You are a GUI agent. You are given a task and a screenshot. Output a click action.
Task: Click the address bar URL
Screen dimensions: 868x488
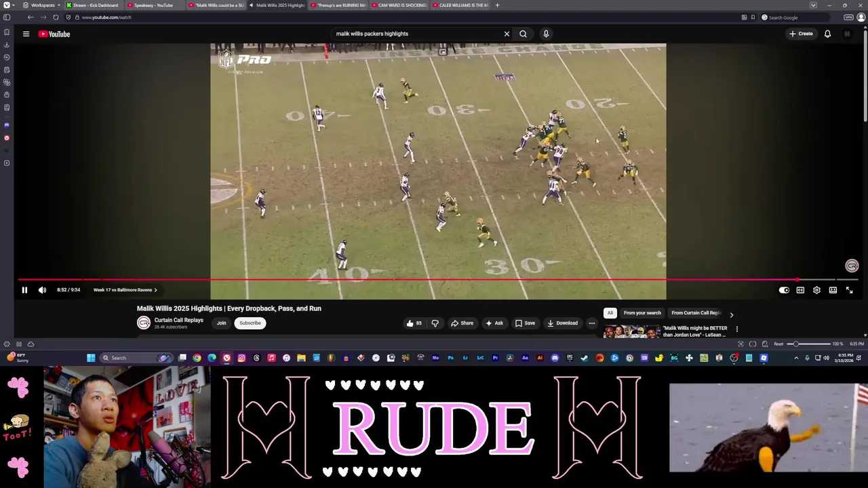(106, 18)
